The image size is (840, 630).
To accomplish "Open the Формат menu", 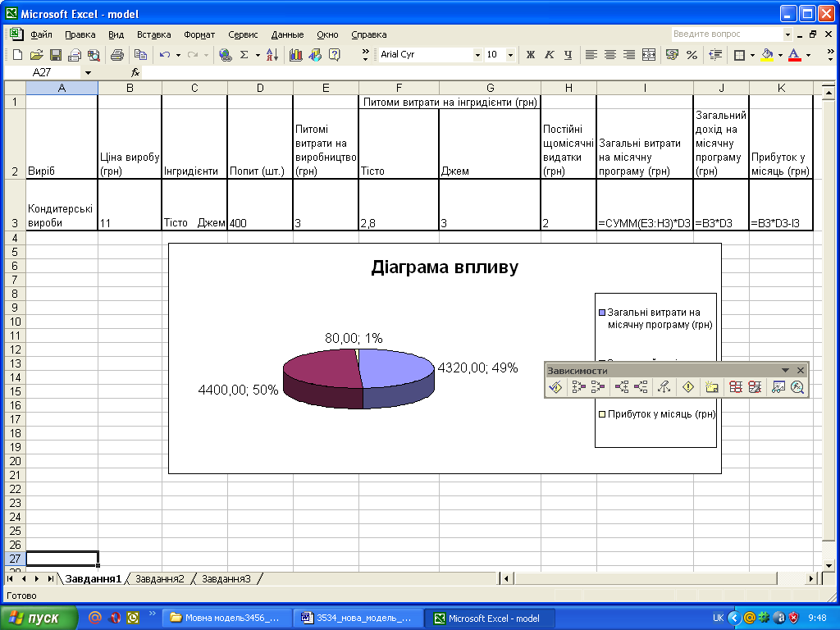I will coord(199,34).
